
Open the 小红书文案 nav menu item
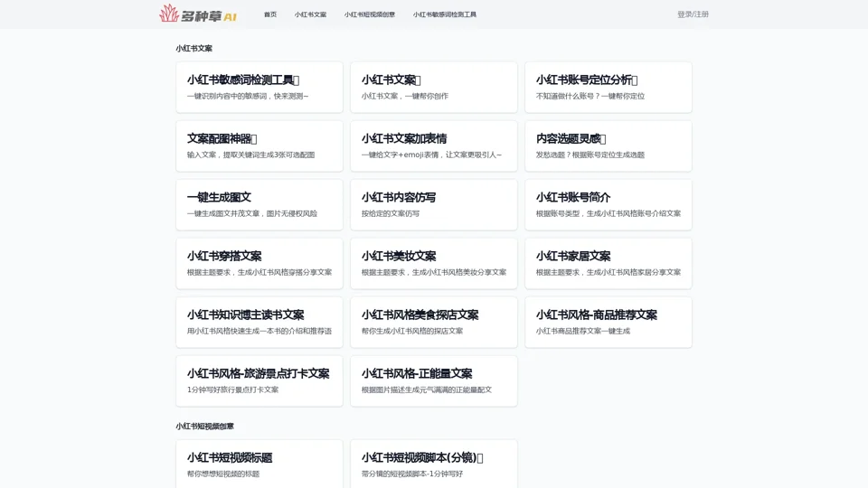click(310, 14)
